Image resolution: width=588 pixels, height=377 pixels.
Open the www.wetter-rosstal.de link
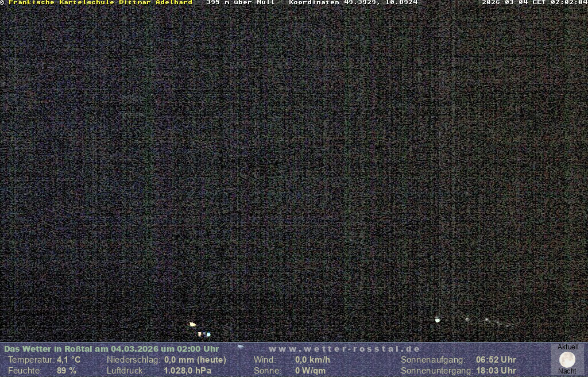345,349
